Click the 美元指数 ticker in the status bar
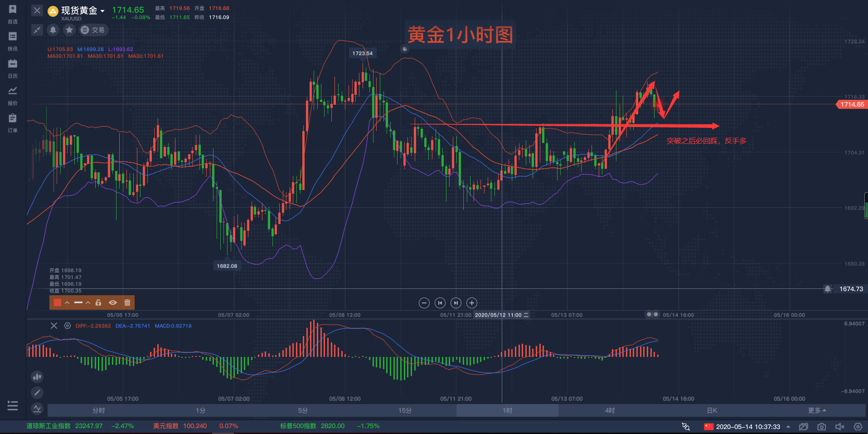This screenshot has height=434, width=868. tap(195, 426)
